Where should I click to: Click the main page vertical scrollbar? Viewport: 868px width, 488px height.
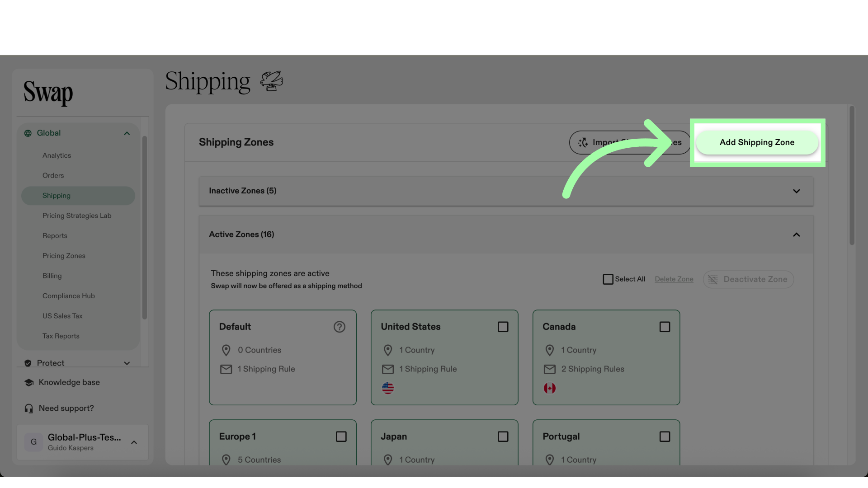point(852,175)
